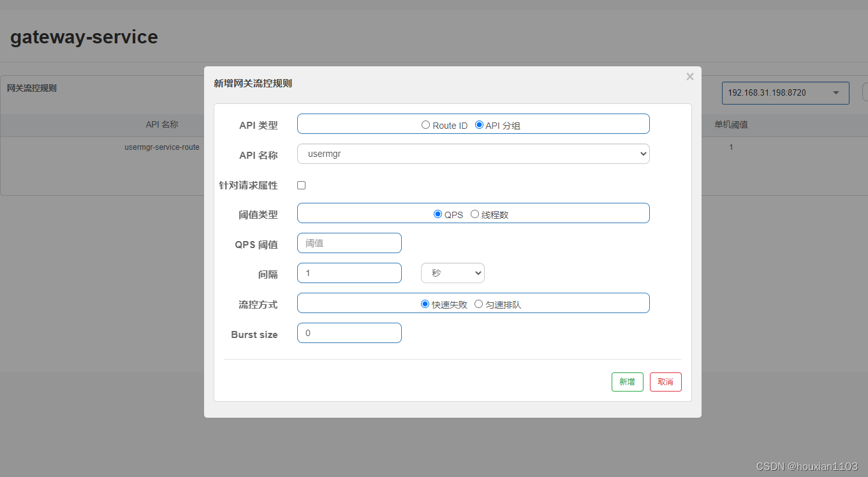This screenshot has height=477, width=868.
Task: Open the 秒 time unit dropdown
Action: (453, 273)
